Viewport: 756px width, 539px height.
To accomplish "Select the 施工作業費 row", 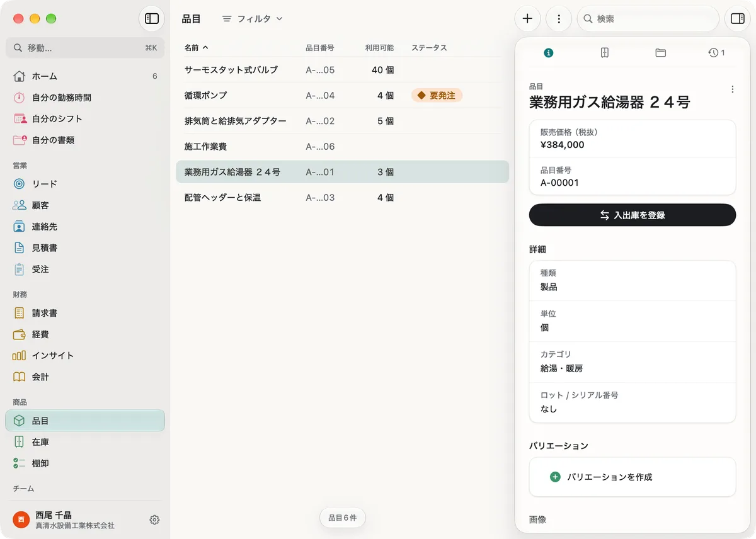I will coord(342,147).
